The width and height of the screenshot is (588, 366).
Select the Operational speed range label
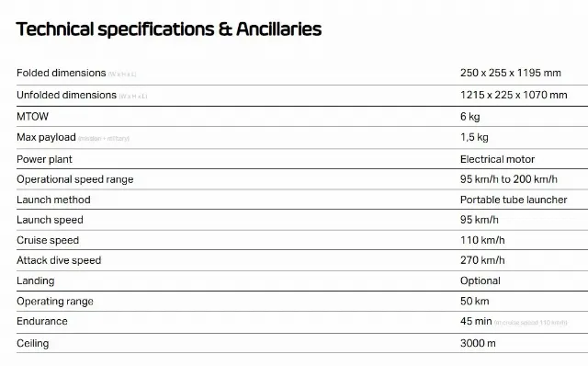click(75, 179)
